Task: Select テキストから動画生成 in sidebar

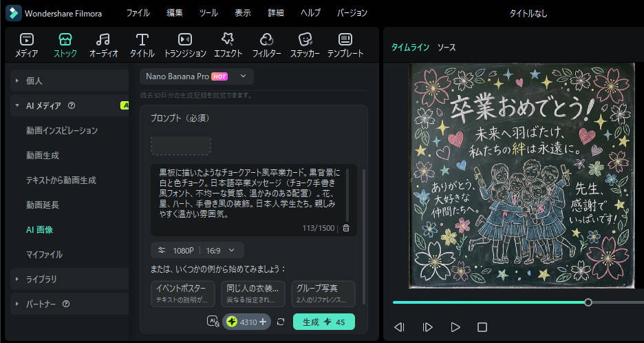Action: click(x=61, y=180)
